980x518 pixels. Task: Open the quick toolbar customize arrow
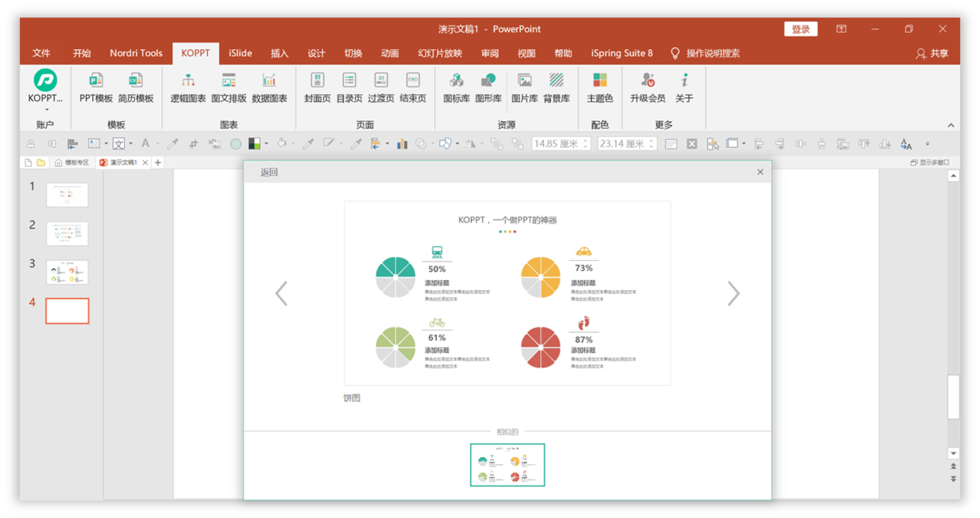point(927,144)
